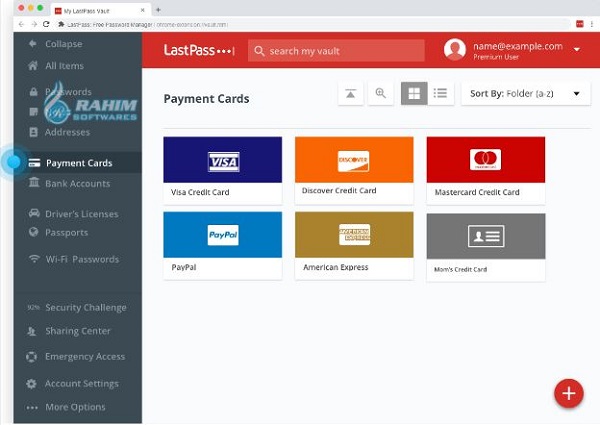Go forward with the browser forward arrow

[34, 24]
